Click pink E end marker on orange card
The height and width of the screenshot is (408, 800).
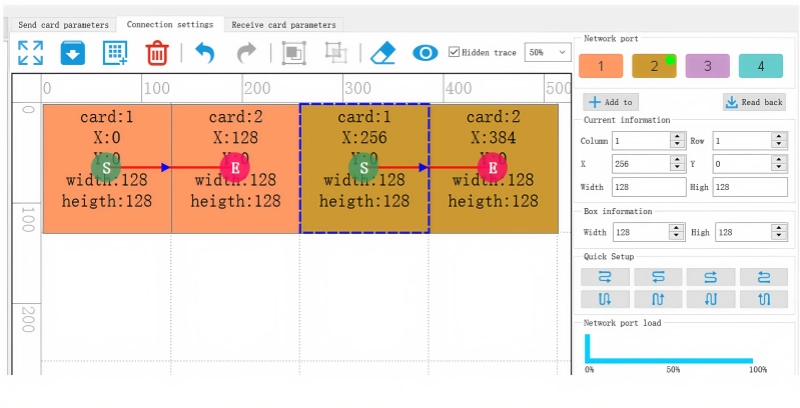click(x=235, y=167)
